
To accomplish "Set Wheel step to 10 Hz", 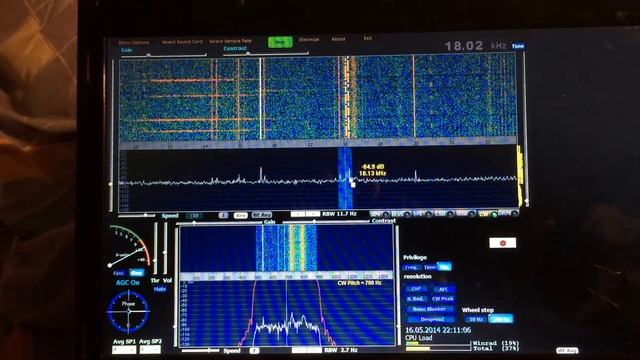I will coord(476,319).
